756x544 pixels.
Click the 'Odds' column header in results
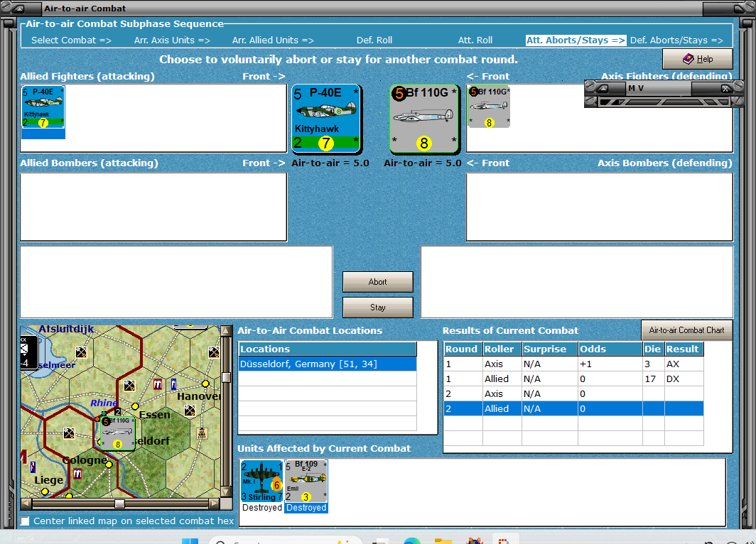610,349
